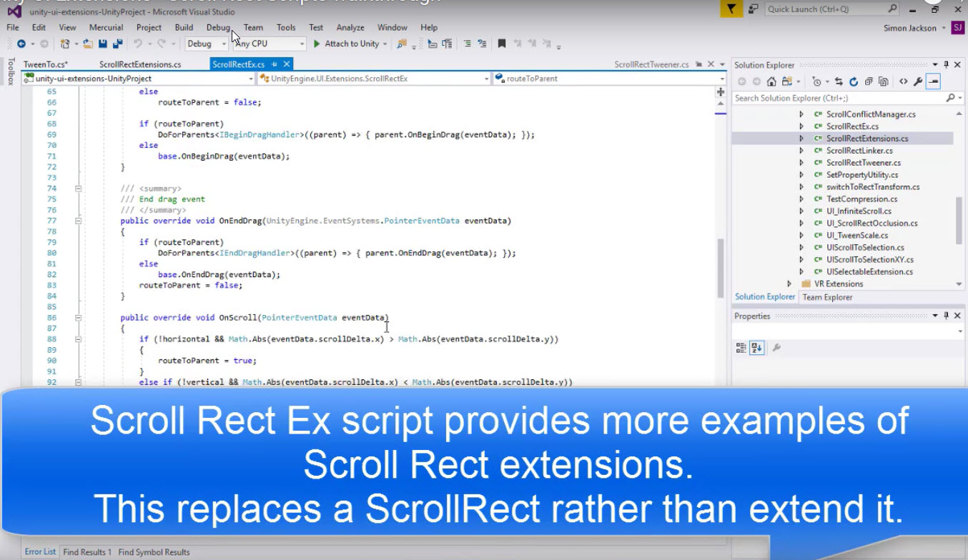The height and width of the screenshot is (560, 968).
Task: Click the decrease indent toolbar icon
Action: click(433, 44)
